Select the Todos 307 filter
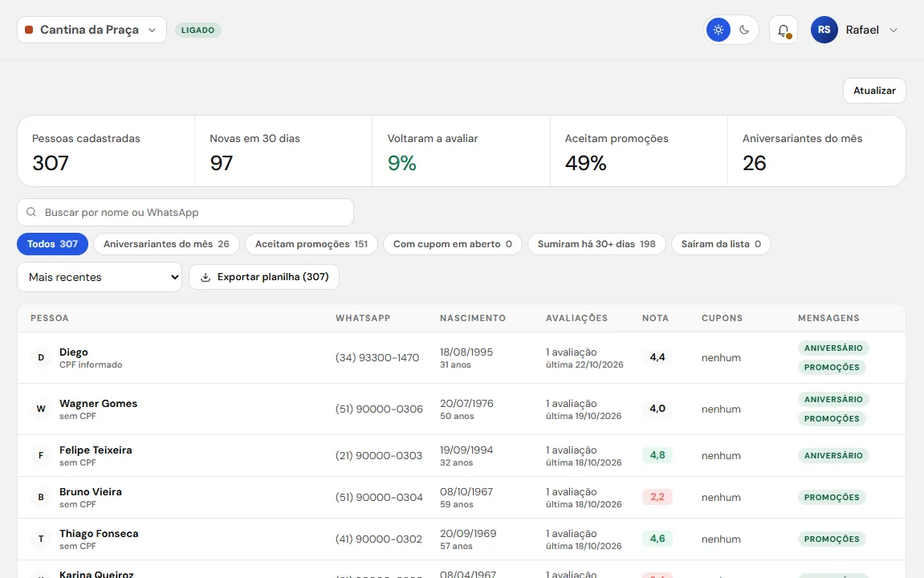 coord(52,244)
